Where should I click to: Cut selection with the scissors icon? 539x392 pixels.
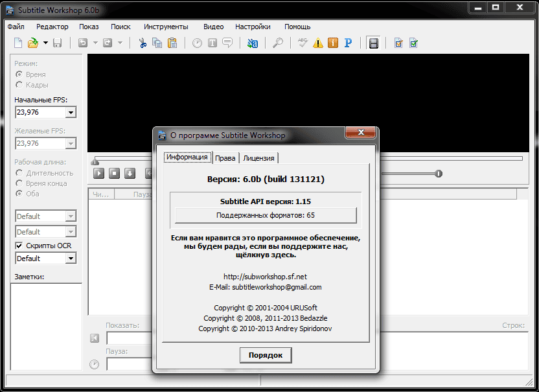(x=143, y=43)
